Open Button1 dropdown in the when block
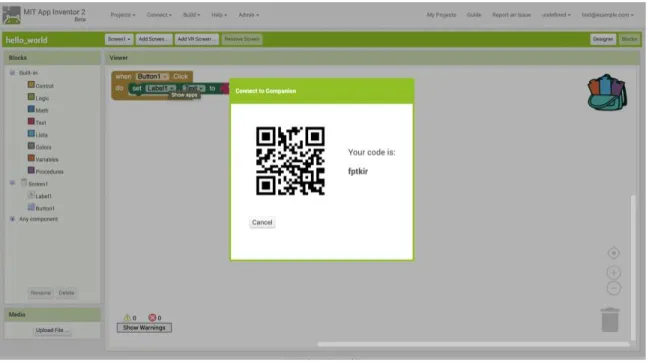This screenshot has width=649, height=362. pos(152,77)
